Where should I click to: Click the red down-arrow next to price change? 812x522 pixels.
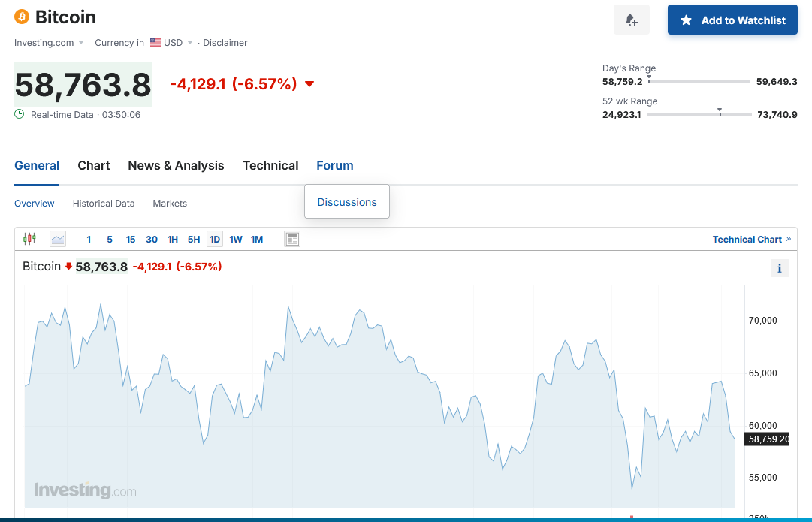pos(309,84)
